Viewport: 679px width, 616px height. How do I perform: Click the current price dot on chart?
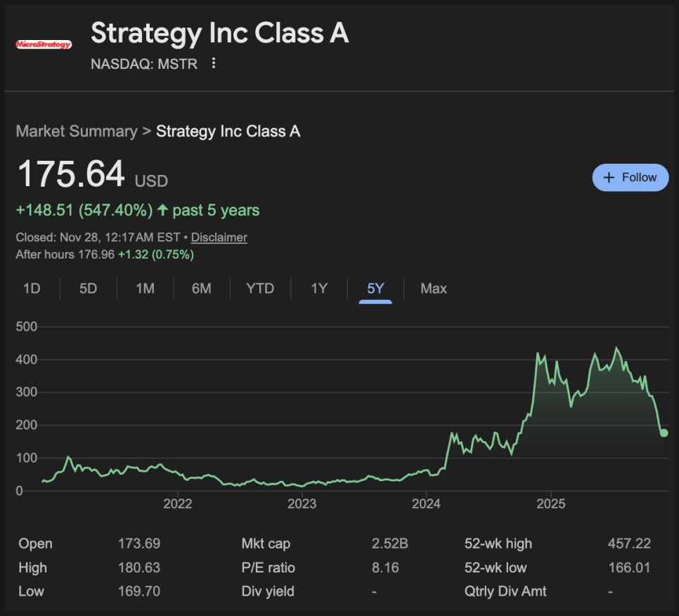click(x=664, y=433)
